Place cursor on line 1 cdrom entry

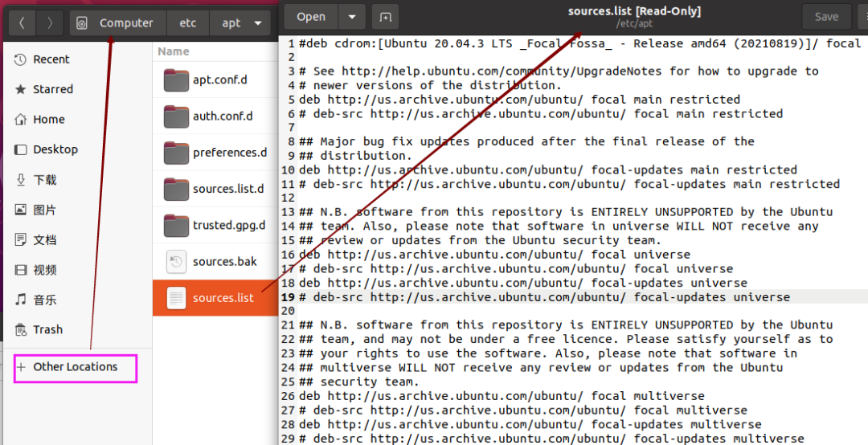point(579,43)
